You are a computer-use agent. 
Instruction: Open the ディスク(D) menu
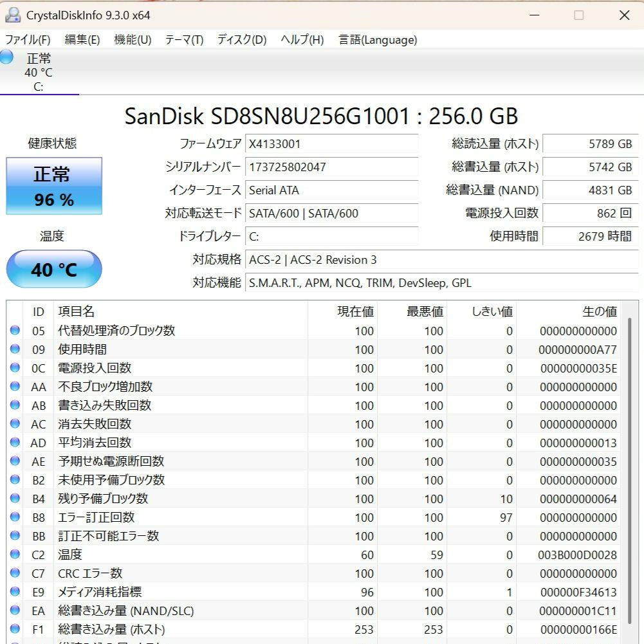pyautogui.click(x=241, y=40)
